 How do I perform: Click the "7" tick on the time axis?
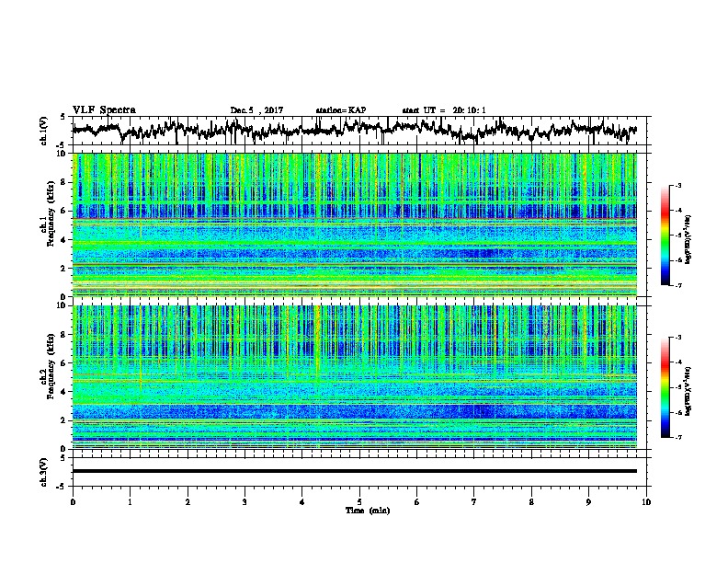[474, 502]
